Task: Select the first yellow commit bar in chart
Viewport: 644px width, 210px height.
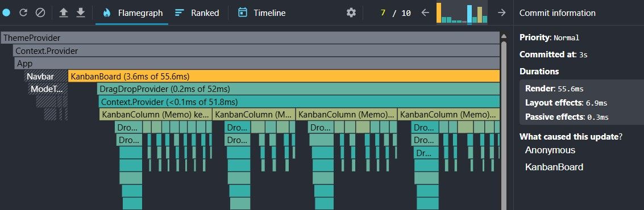Action: point(439,12)
